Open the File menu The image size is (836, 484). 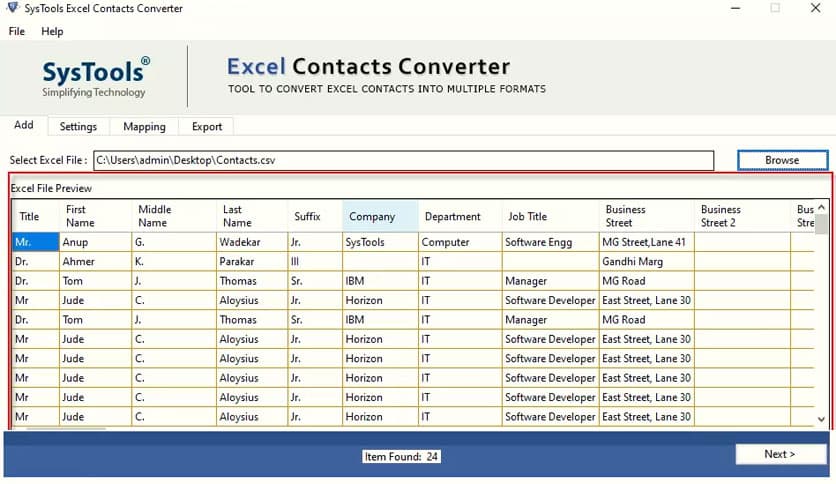click(x=17, y=31)
